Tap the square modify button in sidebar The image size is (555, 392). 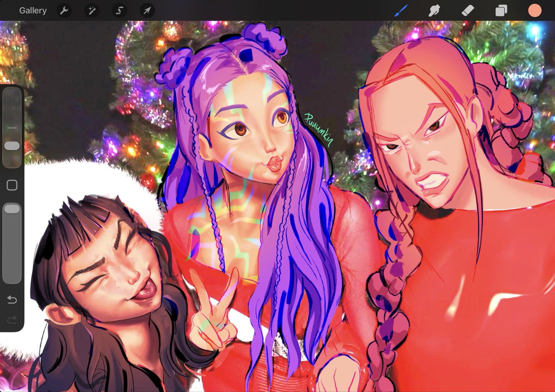pos(12,185)
